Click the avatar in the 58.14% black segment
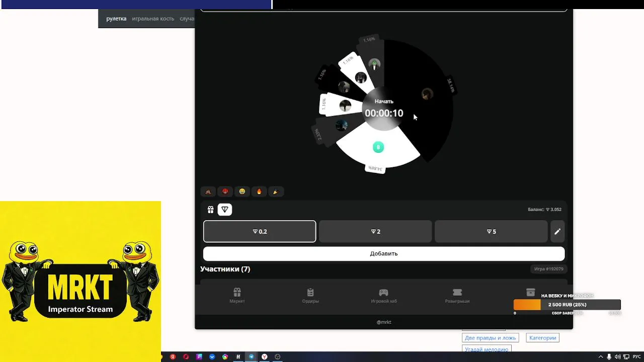 pos(427,94)
